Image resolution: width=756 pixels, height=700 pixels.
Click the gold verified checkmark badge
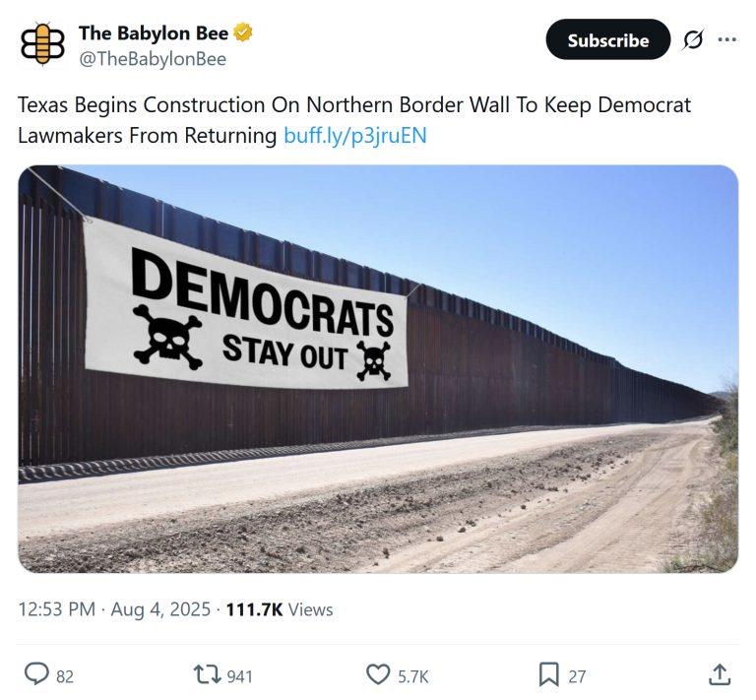(242, 32)
